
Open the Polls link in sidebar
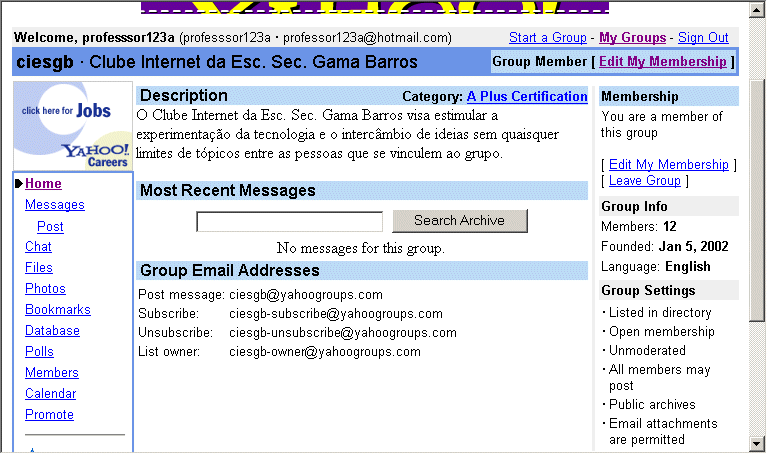coord(39,352)
